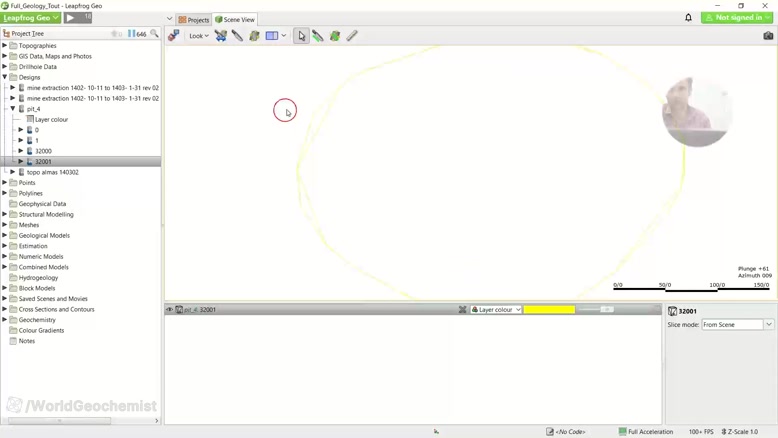Select the arrow pointer select tool

tap(301, 36)
